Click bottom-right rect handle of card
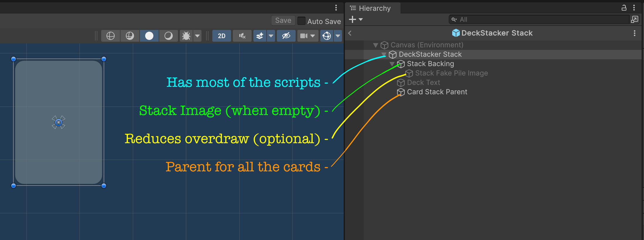The image size is (644, 240). [104, 186]
